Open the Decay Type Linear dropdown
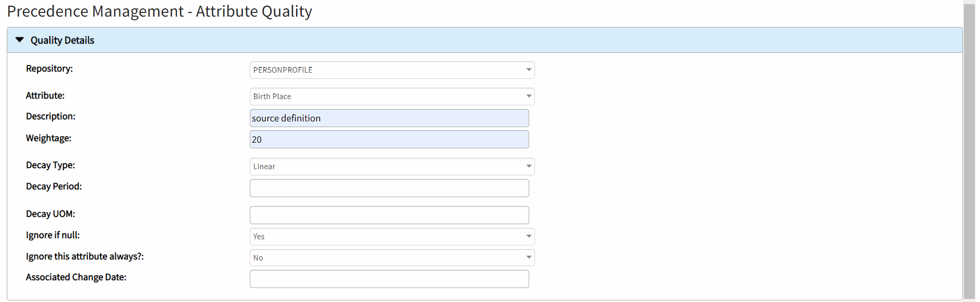 pos(387,167)
